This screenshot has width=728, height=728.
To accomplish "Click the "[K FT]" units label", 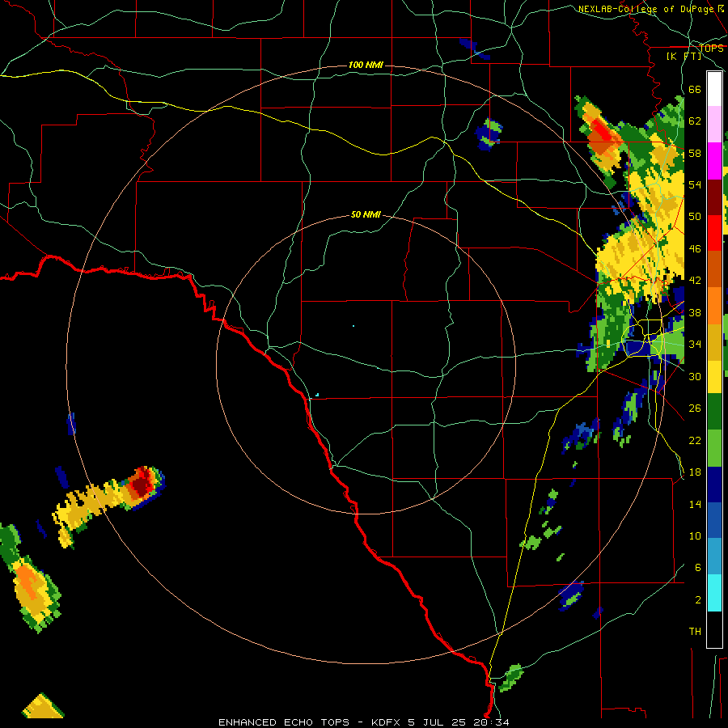I will [x=684, y=56].
